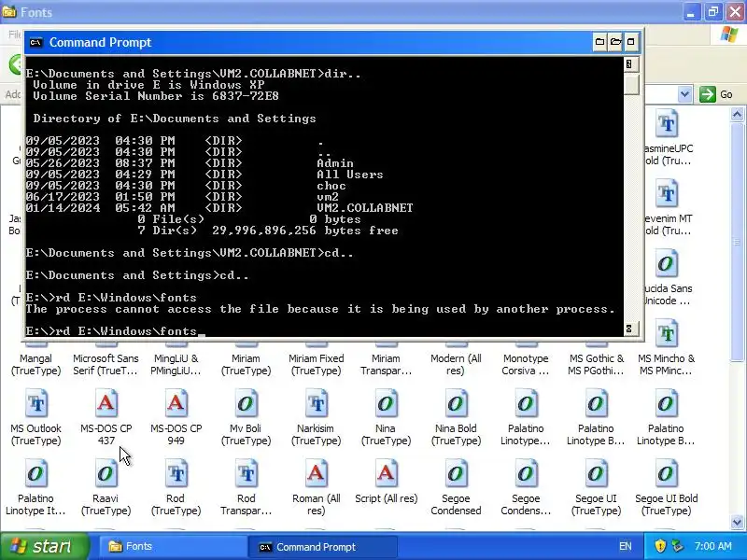Select the Rod (TrueType) font icon
Screen dimensions: 747x560
pos(176,474)
